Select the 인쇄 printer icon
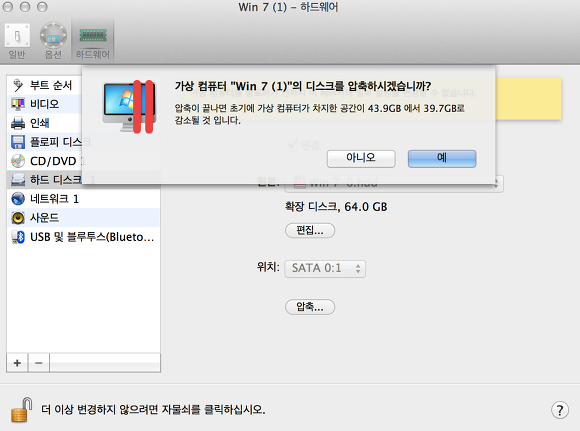 tap(18, 123)
